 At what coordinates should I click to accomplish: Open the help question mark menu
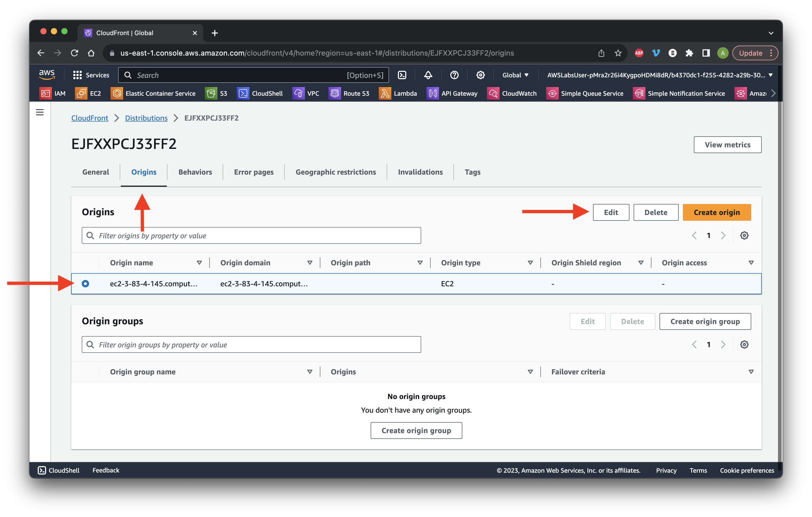coord(454,75)
